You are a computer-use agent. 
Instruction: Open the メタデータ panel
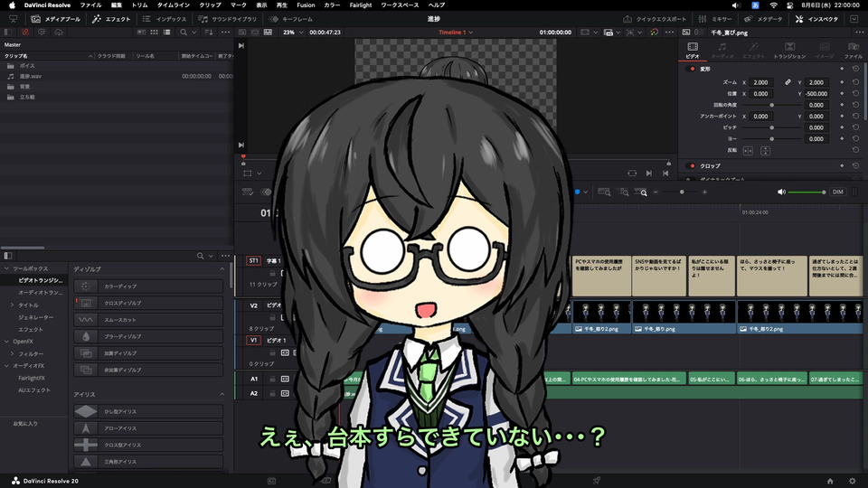tap(763, 19)
